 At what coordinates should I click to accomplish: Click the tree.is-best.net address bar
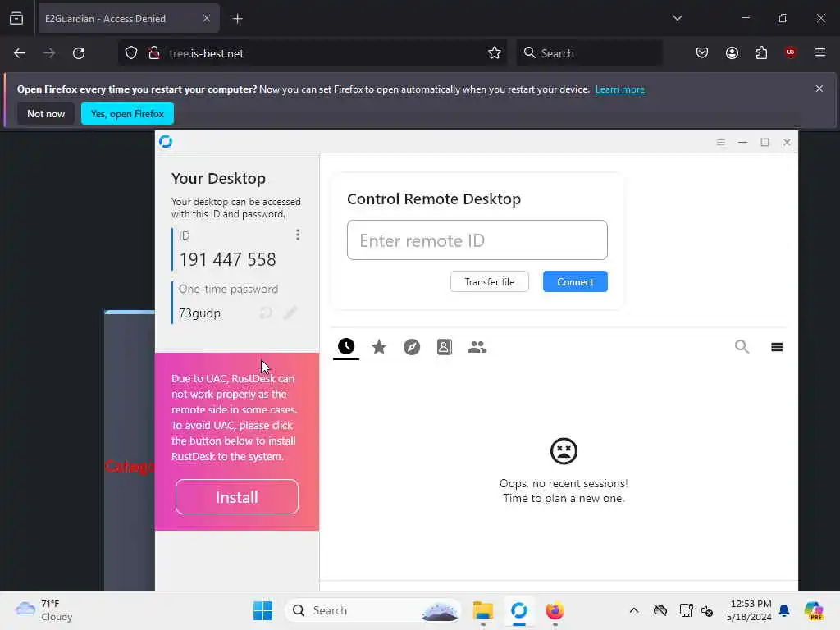point(311,53)
